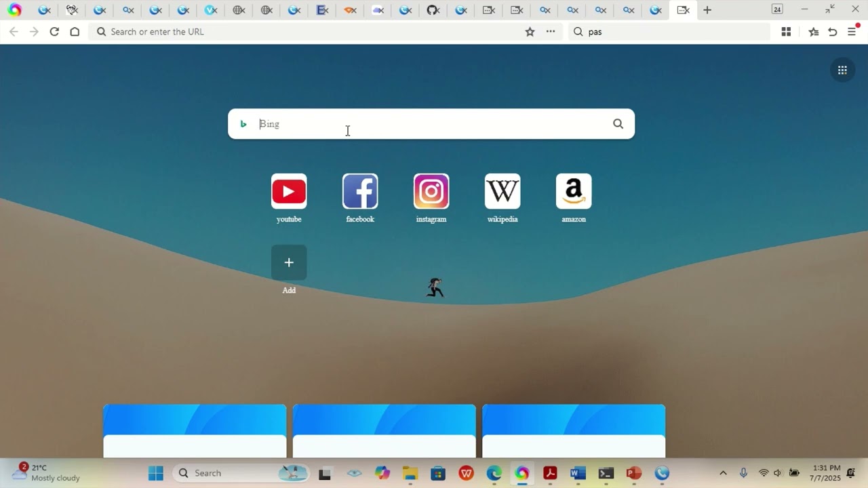
Task: Click the Bing logo in the search box
Action: (x=243, y=124)
